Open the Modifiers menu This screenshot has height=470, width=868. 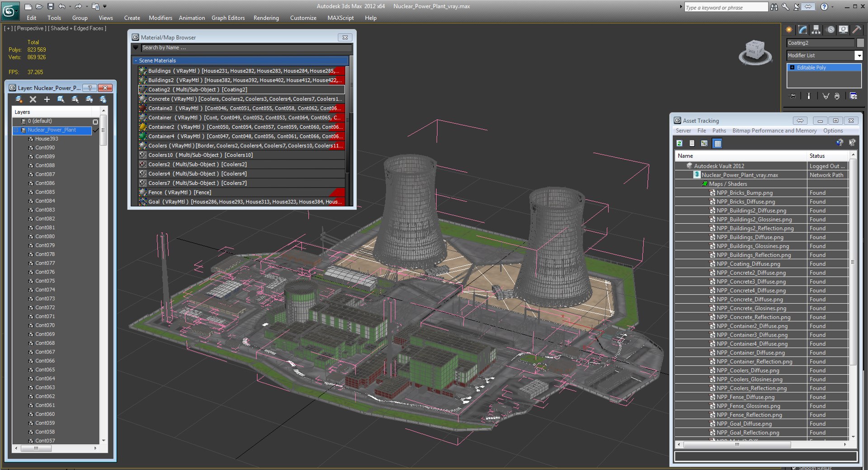click(160, 18)
